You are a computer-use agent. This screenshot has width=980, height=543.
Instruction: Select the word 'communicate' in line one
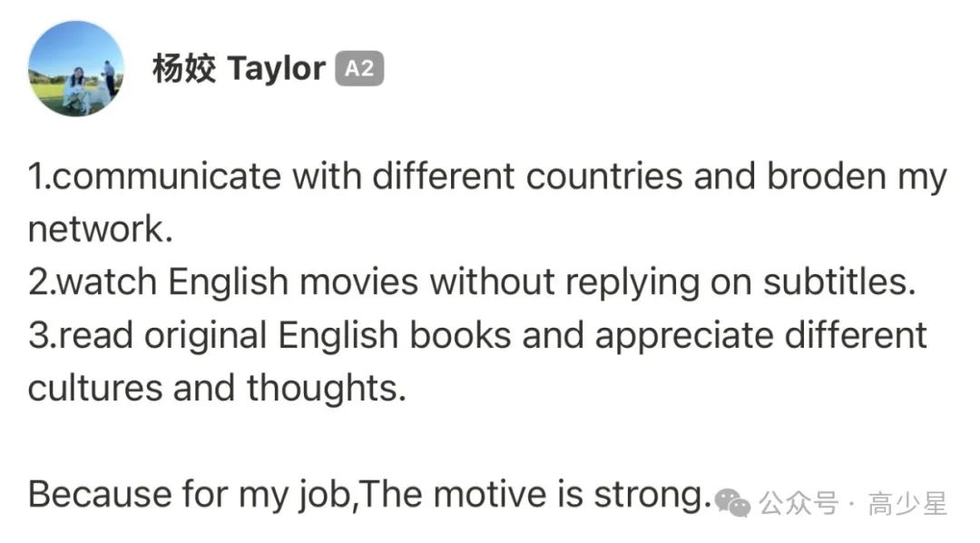(x=167, y=176)
